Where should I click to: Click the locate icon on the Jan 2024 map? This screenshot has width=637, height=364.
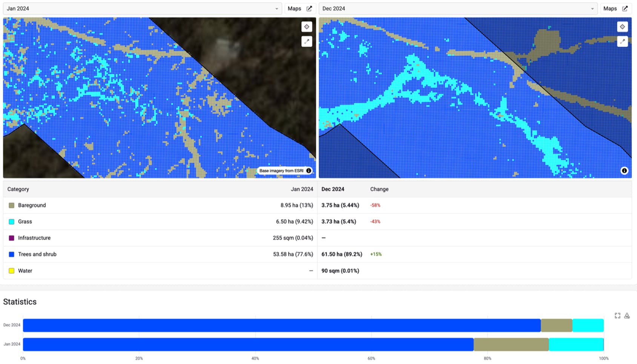point(307,27)
